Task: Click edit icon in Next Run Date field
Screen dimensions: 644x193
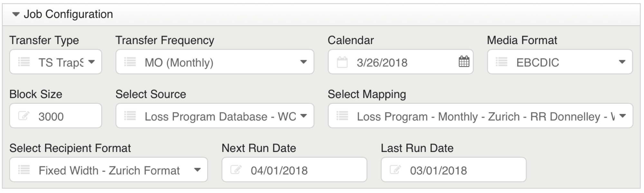Action: coord(236,169)
